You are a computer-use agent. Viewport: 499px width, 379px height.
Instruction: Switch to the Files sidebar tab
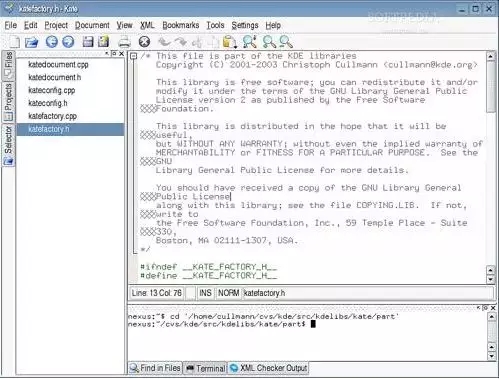click(8, 65)
